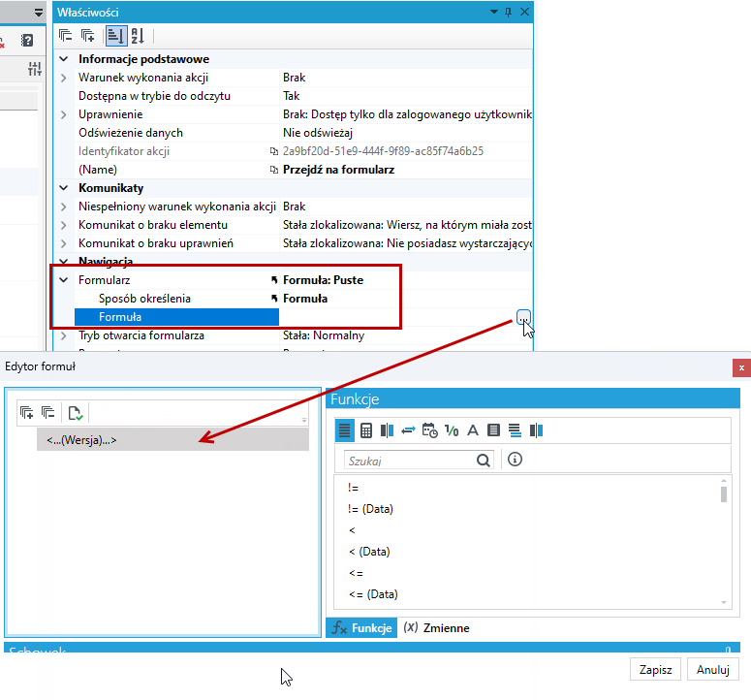
Task: Switch to alphabetical sort in properties toolbar
Action: 138,36
